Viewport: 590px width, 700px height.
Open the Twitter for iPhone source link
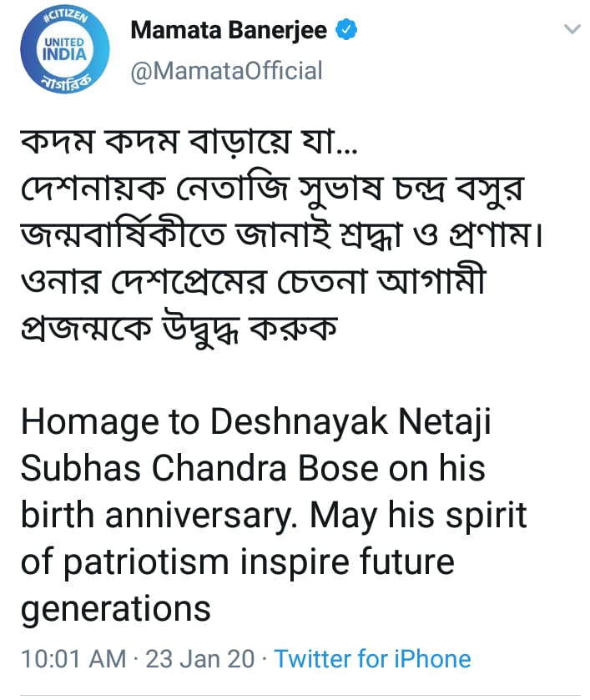372,659
